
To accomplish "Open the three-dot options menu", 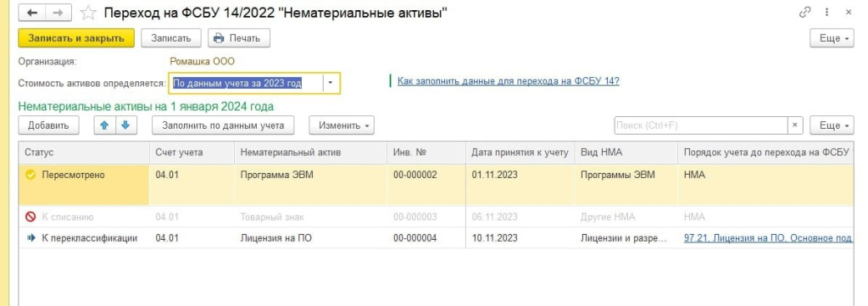I will point(827,13).
